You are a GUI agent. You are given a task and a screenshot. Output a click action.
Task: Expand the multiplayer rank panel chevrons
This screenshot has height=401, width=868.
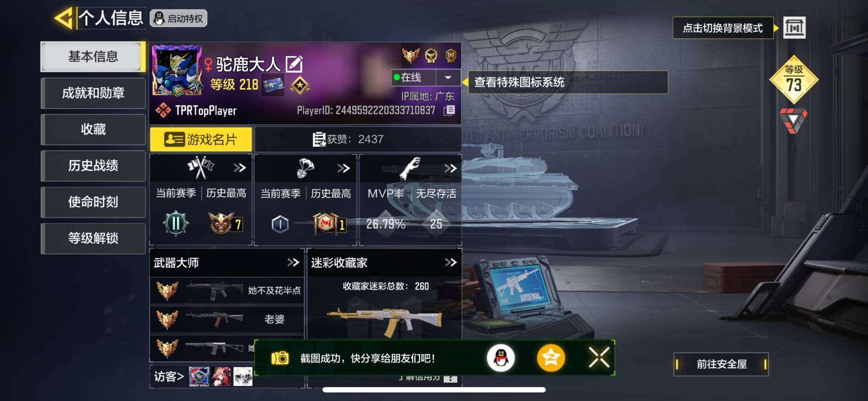(240, 168)
